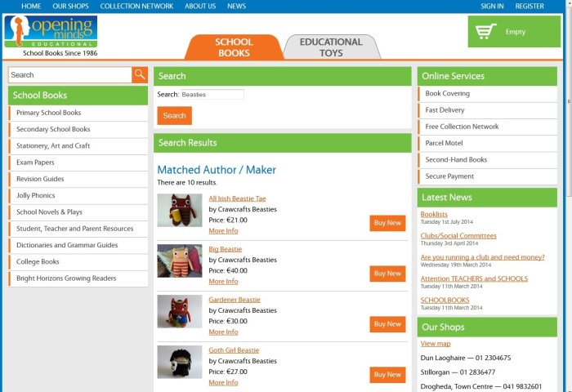Click 'There are 10 results.' text
The height and width of the screenshot is (392, 572).
tap(187, 183)
